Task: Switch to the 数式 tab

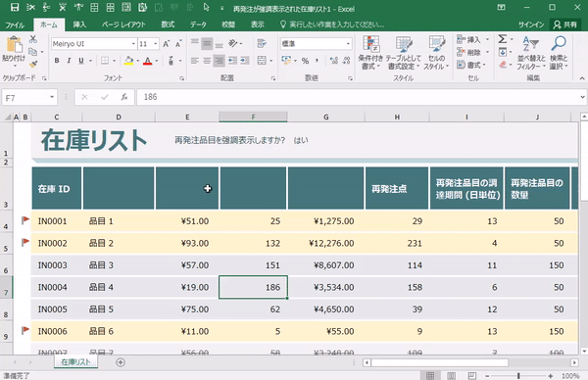Action: coord(168,24)
